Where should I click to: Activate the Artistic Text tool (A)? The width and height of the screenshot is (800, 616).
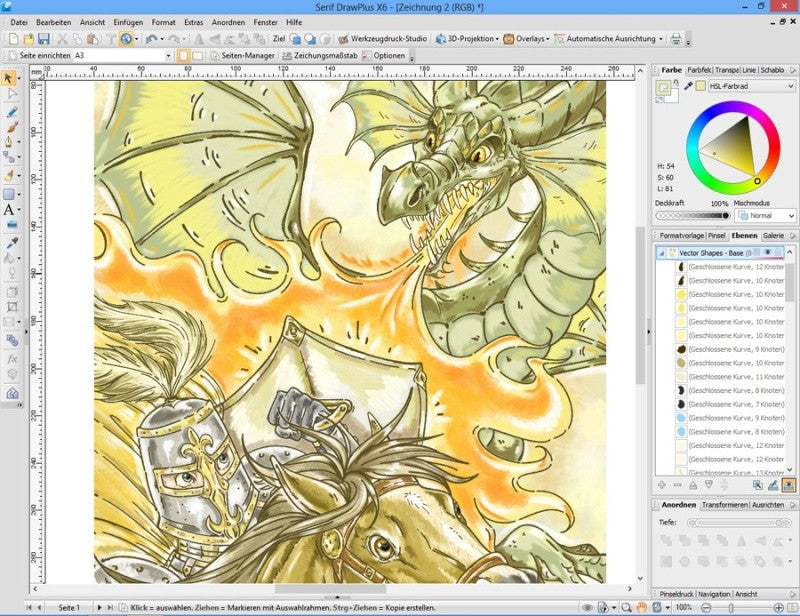[9, 210]
